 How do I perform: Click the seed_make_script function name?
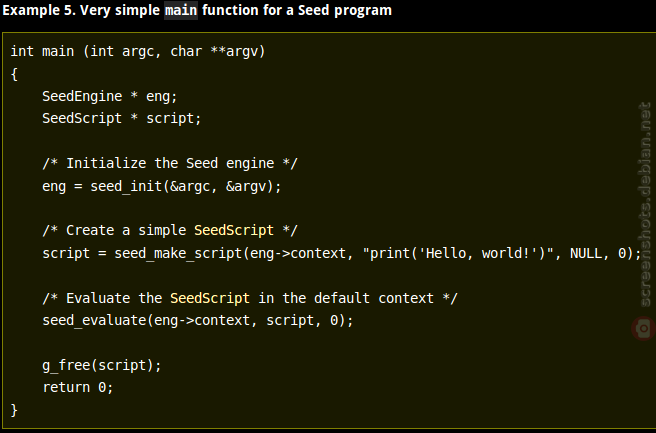[x=178, y=254]
